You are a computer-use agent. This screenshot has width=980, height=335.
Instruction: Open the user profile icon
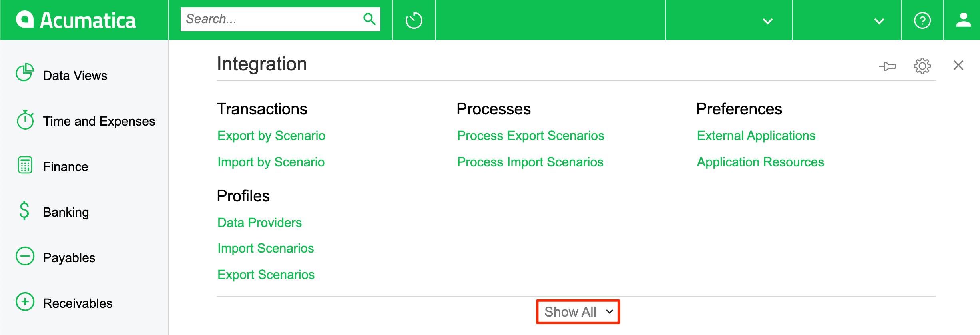pos(964,20)
